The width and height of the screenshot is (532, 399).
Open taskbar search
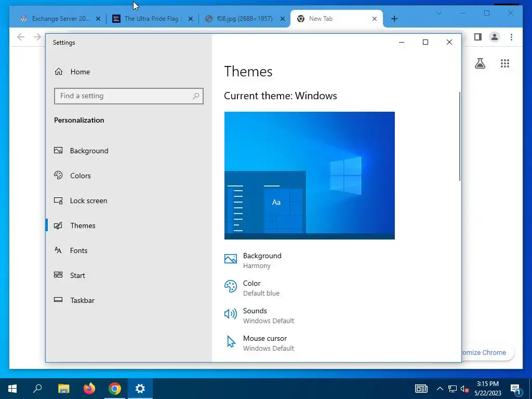(37, 389)
